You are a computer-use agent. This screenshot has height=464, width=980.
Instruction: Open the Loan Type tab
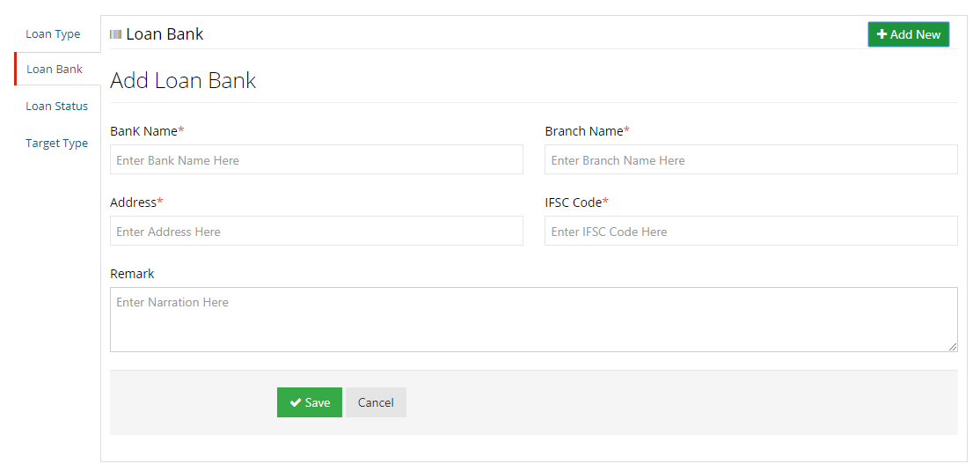pos(53,34)
